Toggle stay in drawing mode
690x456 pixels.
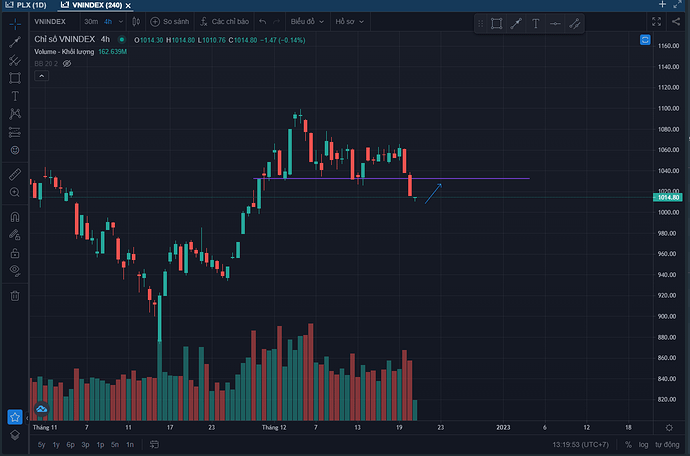pos(15,235)
